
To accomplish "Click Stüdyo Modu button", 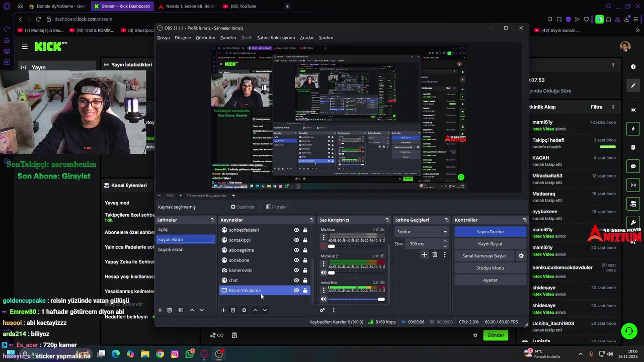I will click(x=491, y=268).
